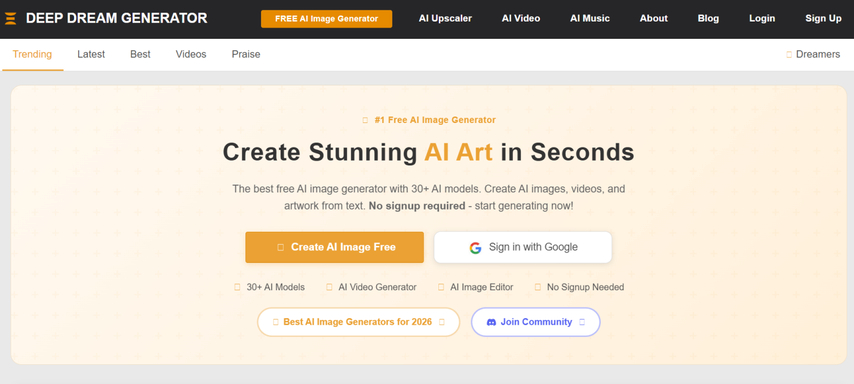Image resolution: width=854 pixels, height=384 pixels.
Task: Open the Dreamers page
Action: [x=813, y=54]
